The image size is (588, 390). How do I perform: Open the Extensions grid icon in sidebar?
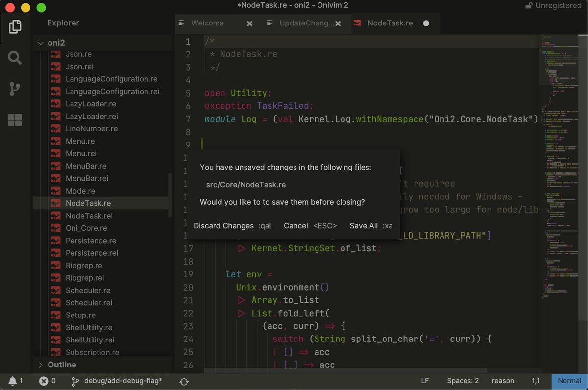[x=15, y=120]
